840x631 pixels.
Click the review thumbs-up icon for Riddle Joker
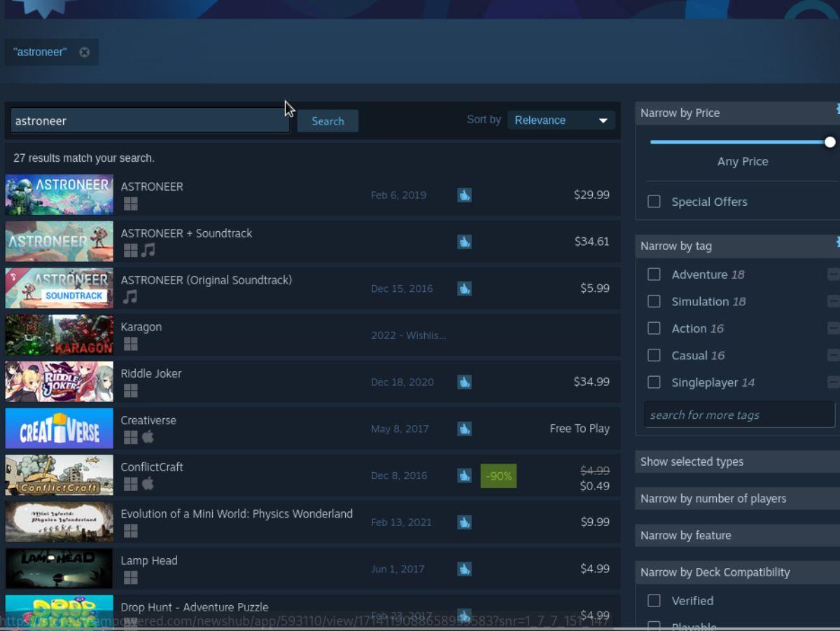(x=464, y=382)
